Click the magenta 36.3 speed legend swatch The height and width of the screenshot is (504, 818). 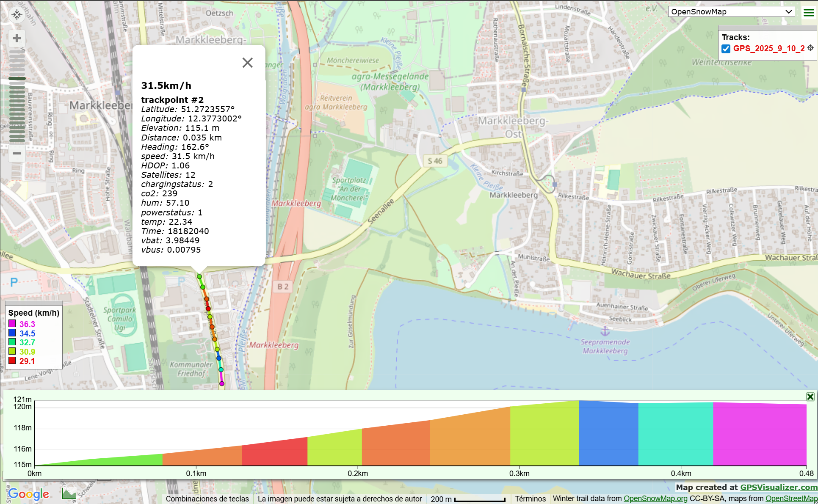pyautogui.click(x=12, y=324)
